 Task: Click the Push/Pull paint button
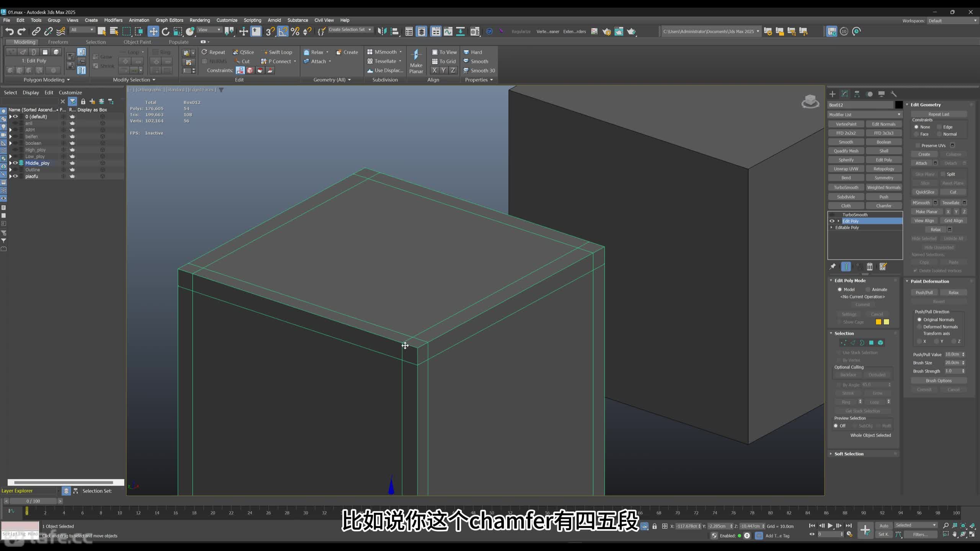pos(924,293)
